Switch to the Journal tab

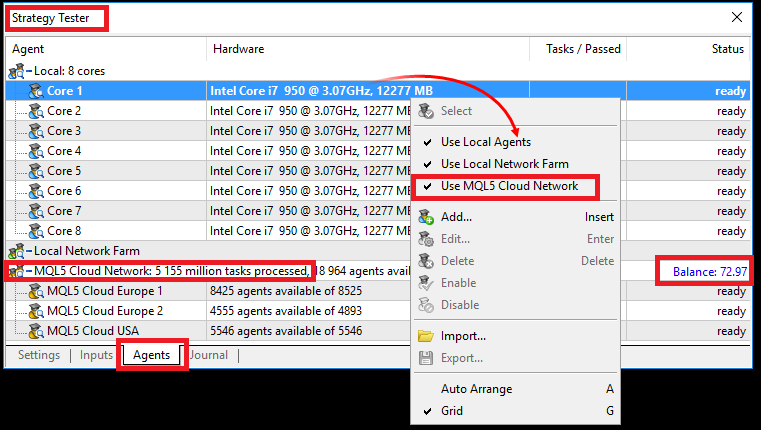[209, 355]
